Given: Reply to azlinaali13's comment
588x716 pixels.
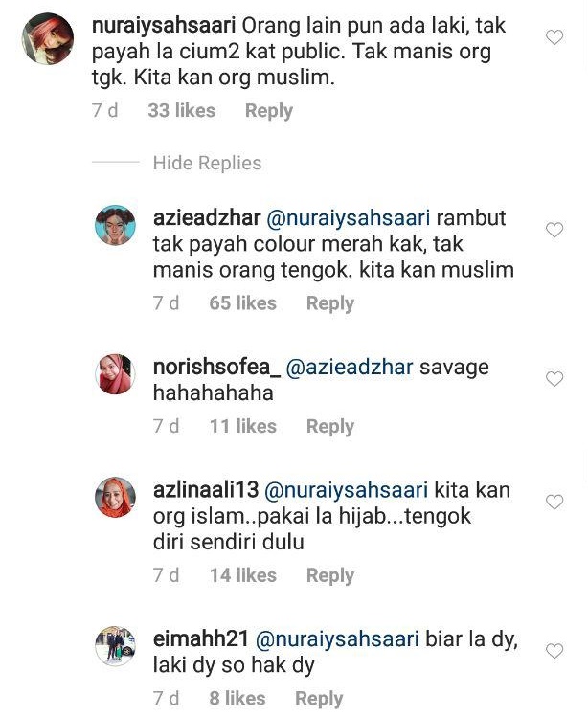Looking at the screenshot, I should 329,576.
